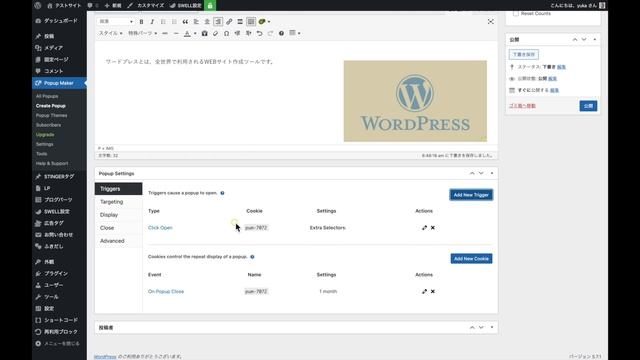Open the green Popup Maker shortcode dropdown
This screenshot has height=360, width=640.
coord(264,22)
